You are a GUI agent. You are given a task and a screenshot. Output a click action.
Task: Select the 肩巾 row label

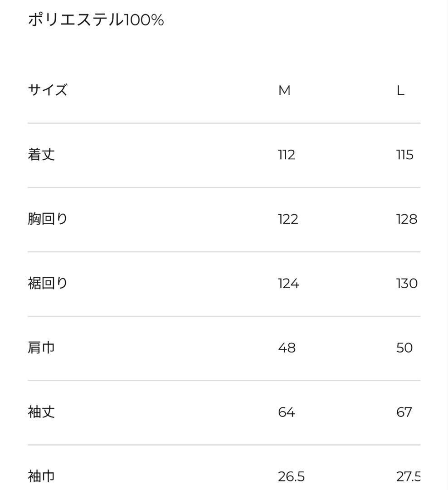pyautogui.click(x=41, y=348)
